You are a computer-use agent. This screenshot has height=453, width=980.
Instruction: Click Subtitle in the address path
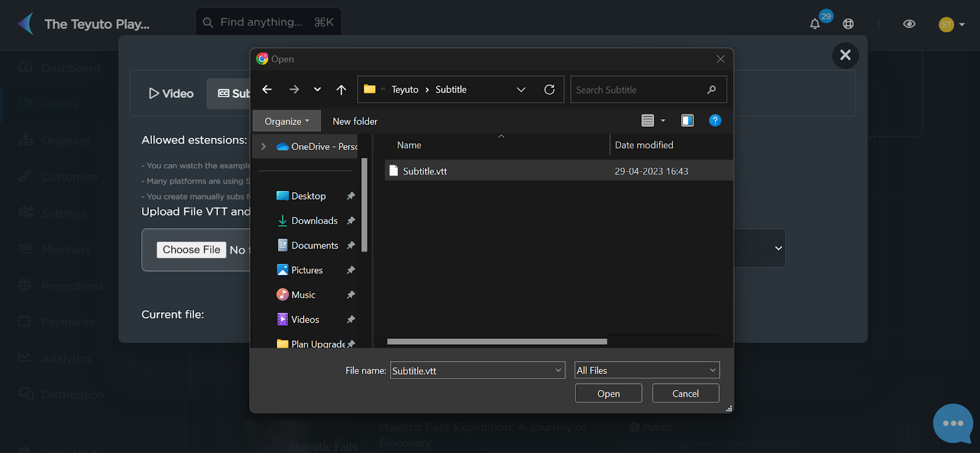click(x=451, y=89)
